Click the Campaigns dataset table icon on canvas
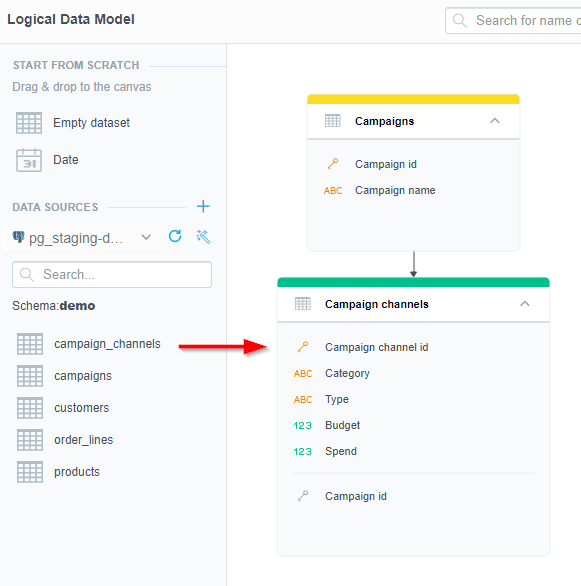Image resolution: width=581 pixels, height=586 pixels. point(333,121)
